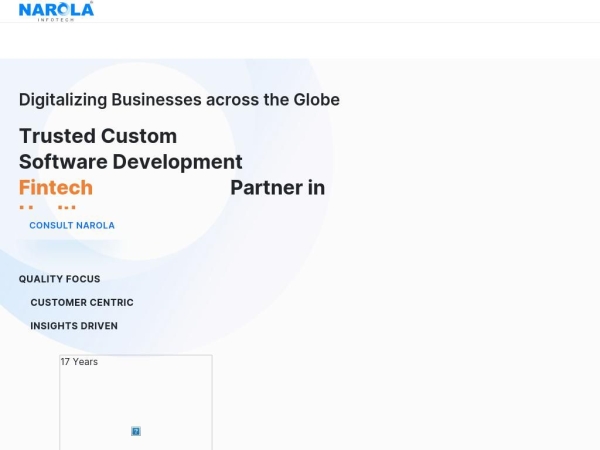Select the Customer Centric item

(82, 302)
